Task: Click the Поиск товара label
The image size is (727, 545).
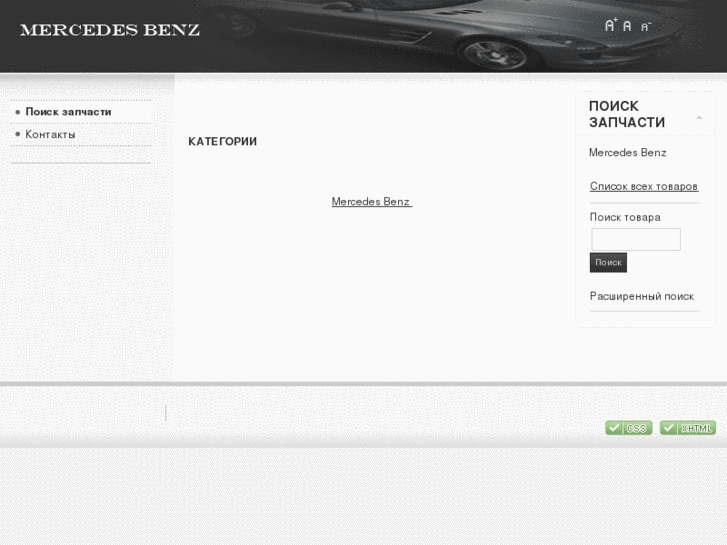Action: click(625, 217)
